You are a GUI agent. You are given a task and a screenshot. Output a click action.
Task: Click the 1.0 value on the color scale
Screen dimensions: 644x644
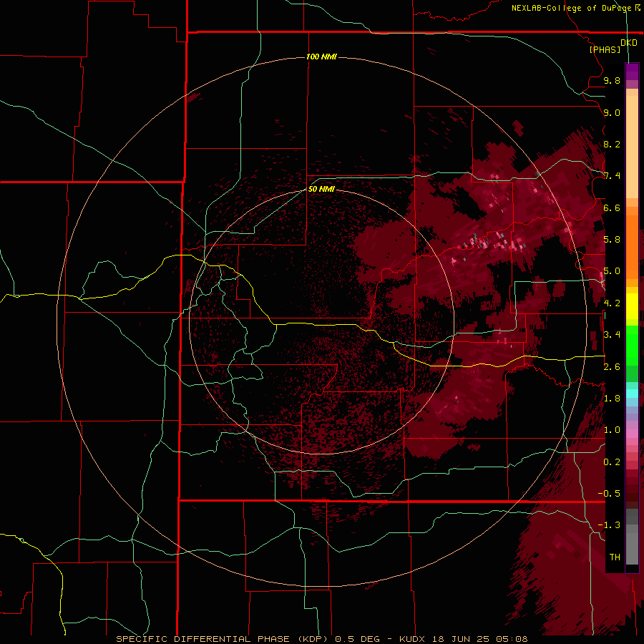pos(612,430)
